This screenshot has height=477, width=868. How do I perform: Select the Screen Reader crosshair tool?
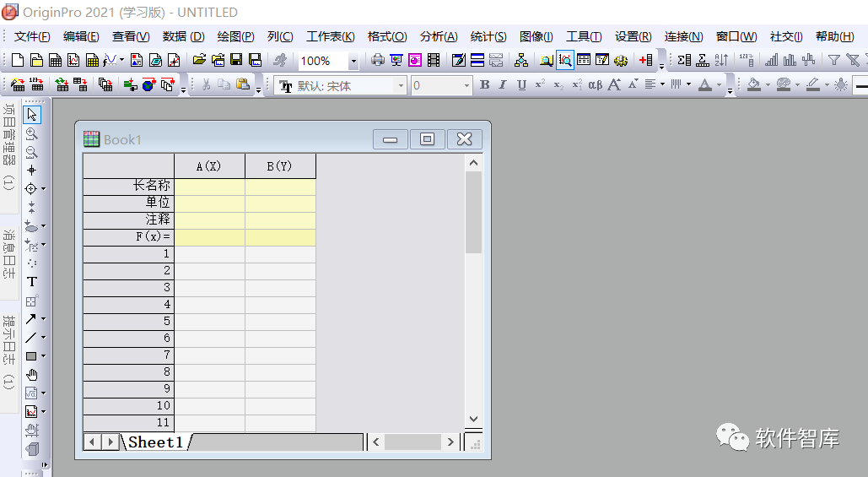pyautogui.click(x=31, y=170)
